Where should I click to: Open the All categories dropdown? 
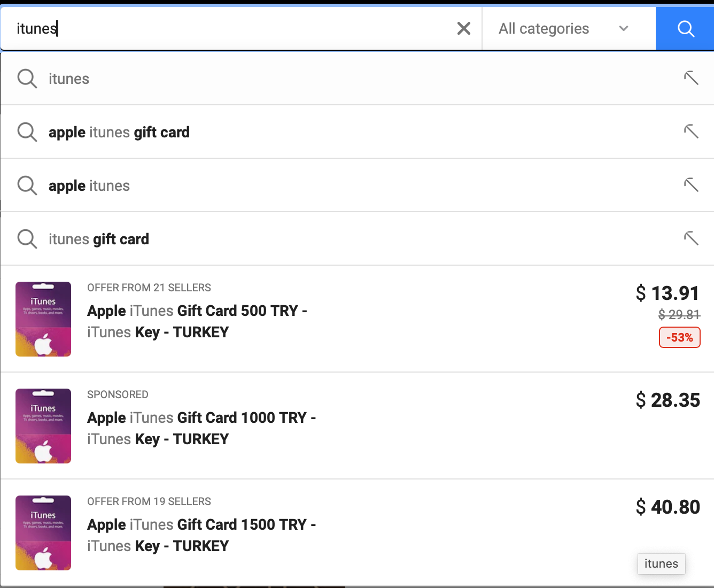(569, 28)
